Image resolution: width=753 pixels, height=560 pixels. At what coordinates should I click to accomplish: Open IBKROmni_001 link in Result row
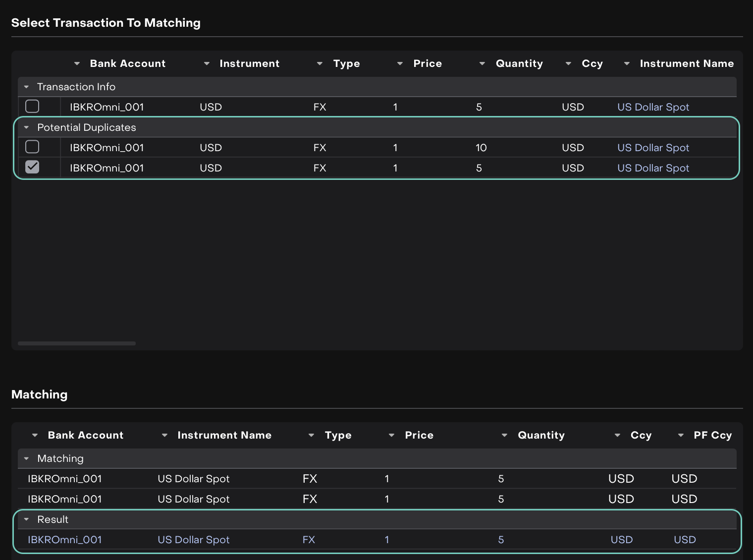[65, 540]
